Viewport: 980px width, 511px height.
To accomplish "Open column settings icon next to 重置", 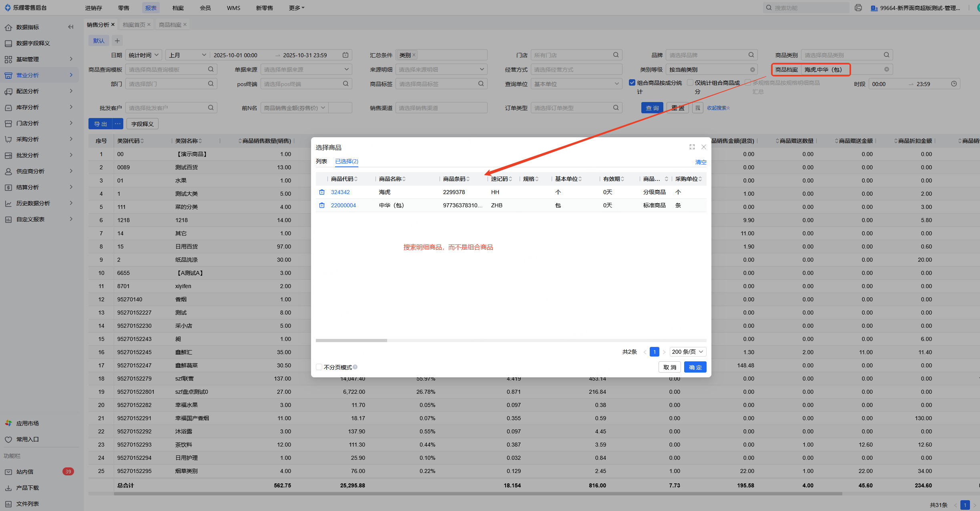I will tap(698, 108).
